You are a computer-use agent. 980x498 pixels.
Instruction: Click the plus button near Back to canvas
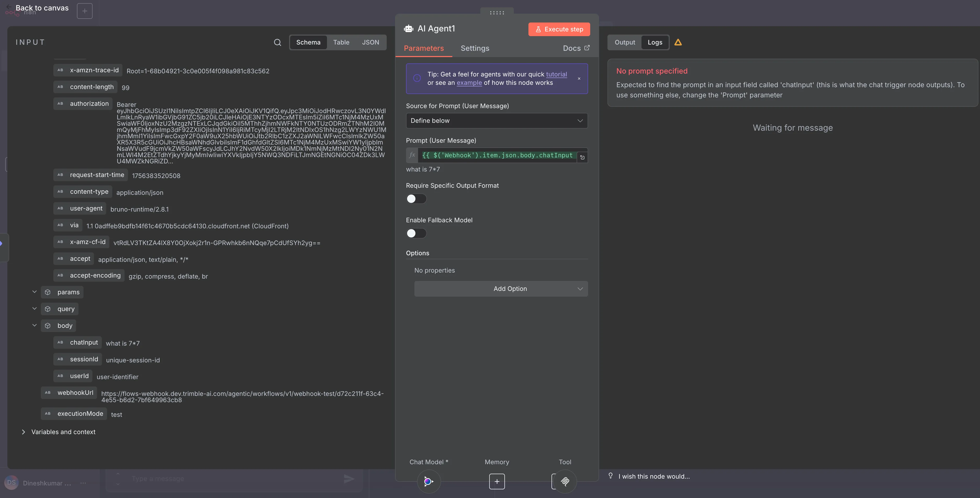[x=85, y=11]
